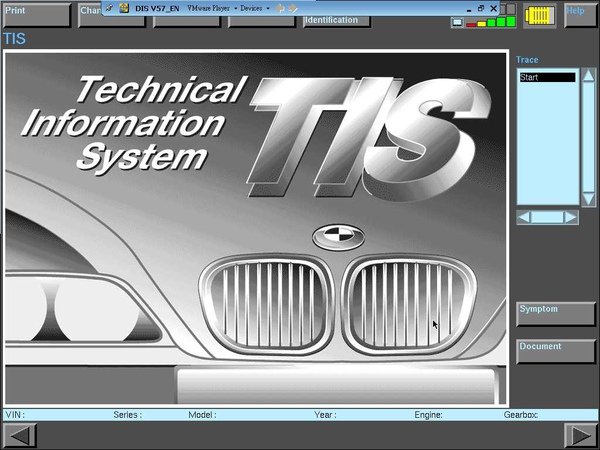Go back with the bottom-left arrow button
Viewport: 600px width, 450px height.
pyautogui.click(x=20, y=435)
